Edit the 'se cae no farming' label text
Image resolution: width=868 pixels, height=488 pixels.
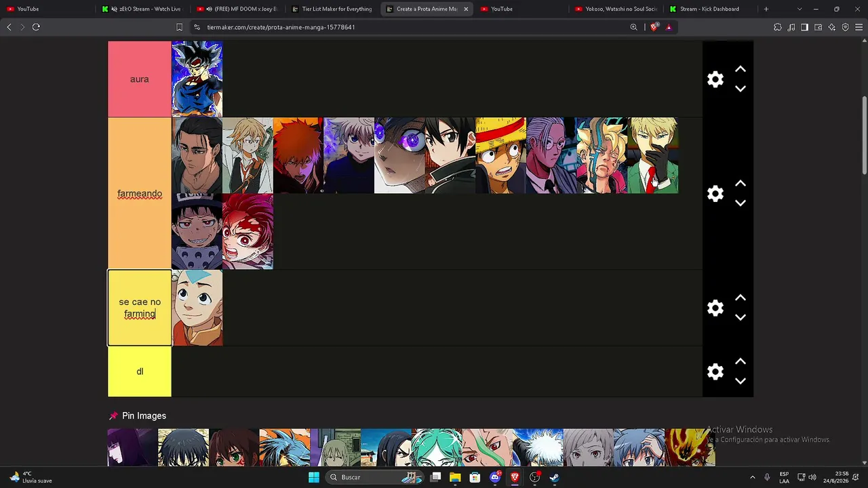coord(140,308)
